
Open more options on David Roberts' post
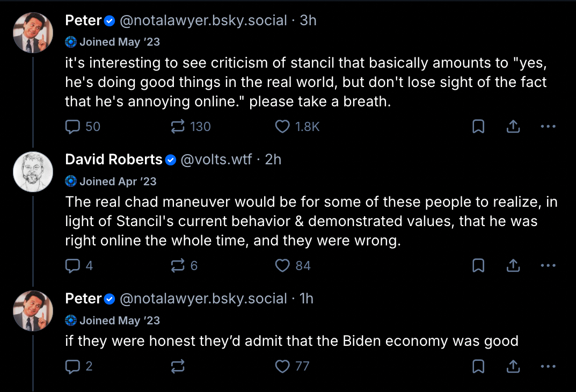[548, 265]
